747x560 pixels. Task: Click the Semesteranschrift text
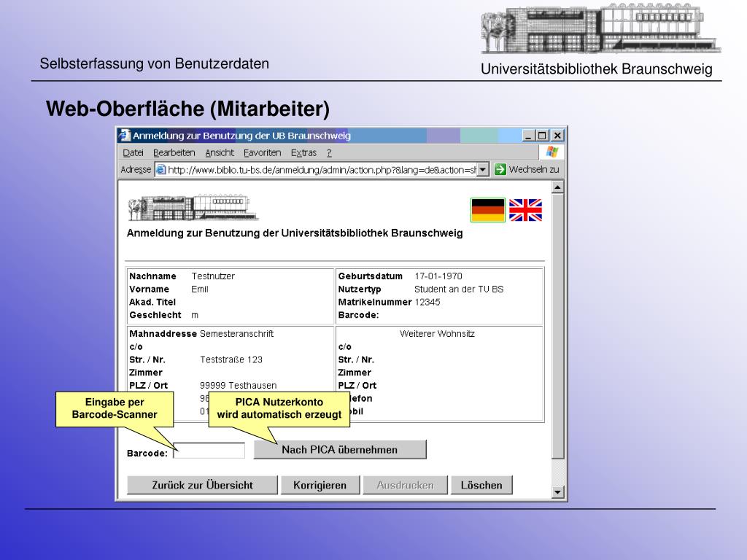(x=237, y=334)
